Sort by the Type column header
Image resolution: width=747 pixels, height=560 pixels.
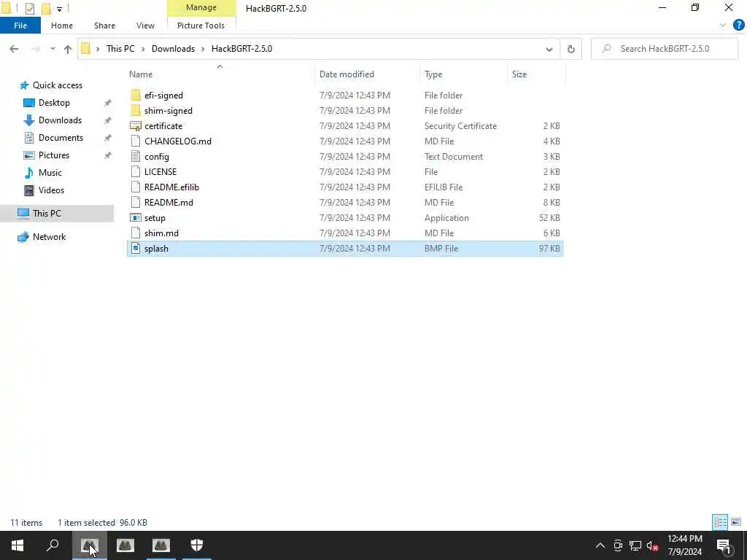433,74
